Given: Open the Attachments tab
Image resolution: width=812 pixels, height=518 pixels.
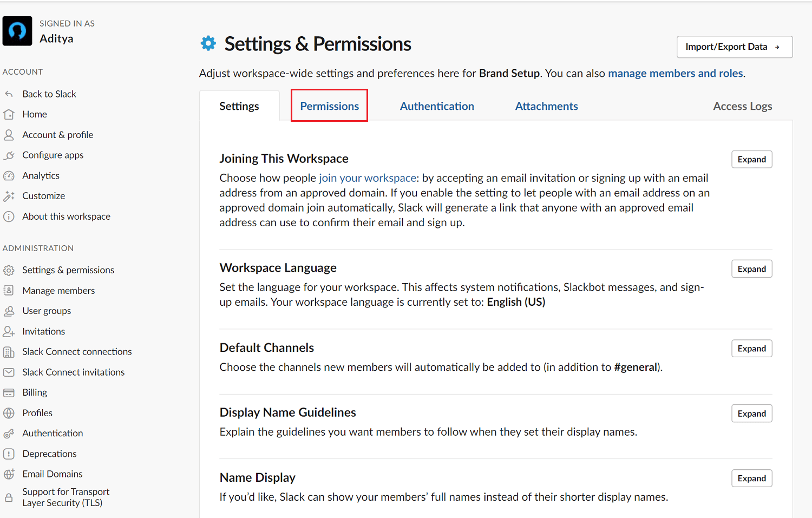Looking at the screenshot, I should pyautogui.click(x=547, y=106).
